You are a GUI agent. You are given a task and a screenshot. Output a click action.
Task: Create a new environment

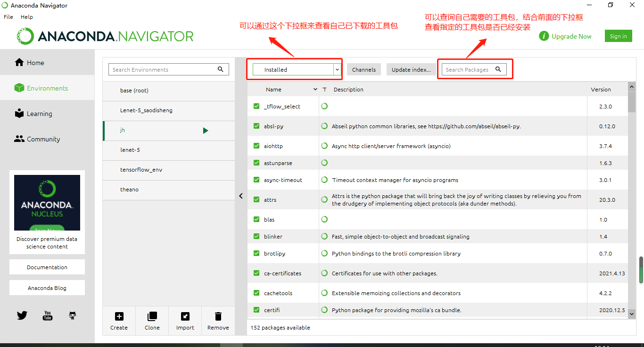click(x=119, y=321)
